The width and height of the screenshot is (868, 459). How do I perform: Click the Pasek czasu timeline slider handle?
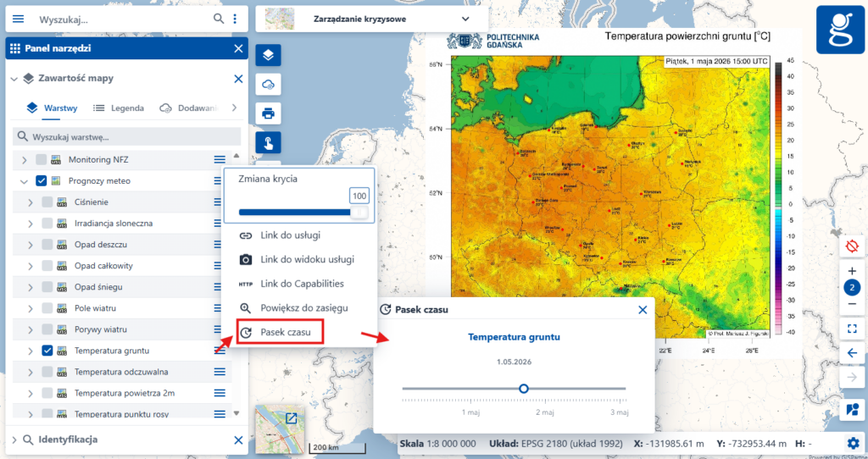(x=524, y=389)
